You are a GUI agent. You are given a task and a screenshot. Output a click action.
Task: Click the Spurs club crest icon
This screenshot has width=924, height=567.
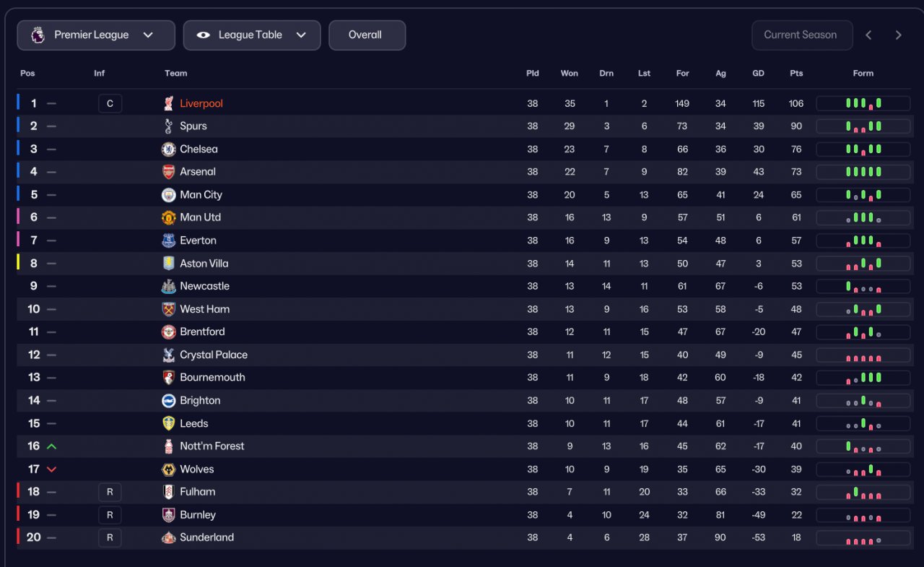tap(168, 126)
